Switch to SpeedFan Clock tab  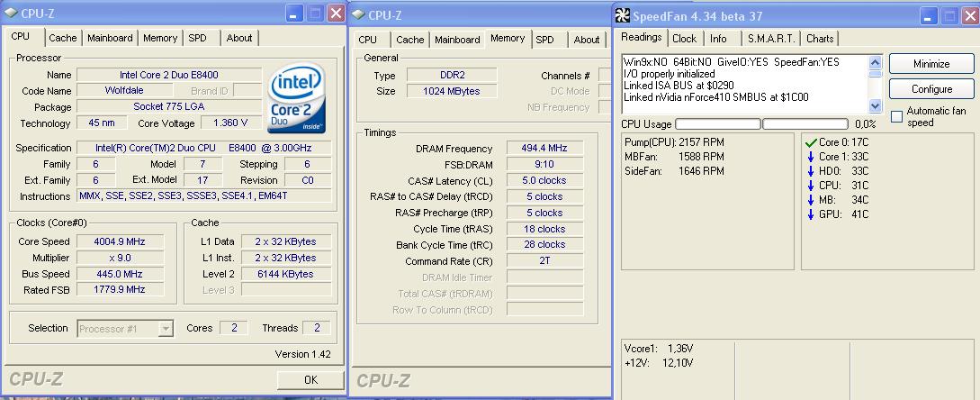click(x=684, y=39)
